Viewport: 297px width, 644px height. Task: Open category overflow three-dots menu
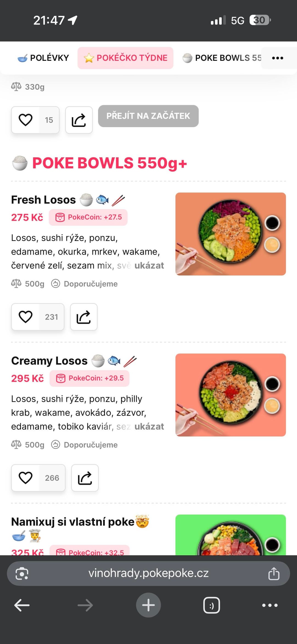(277, 58)
